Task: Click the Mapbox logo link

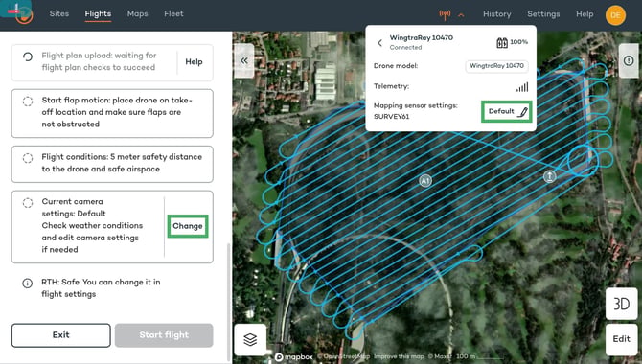Action: coord(293,357)
